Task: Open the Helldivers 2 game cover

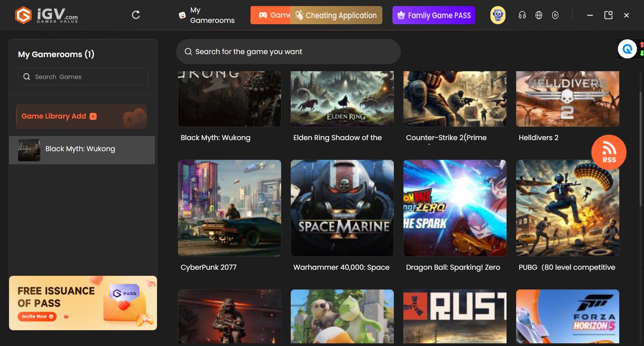Action: (x=567, y=99)
